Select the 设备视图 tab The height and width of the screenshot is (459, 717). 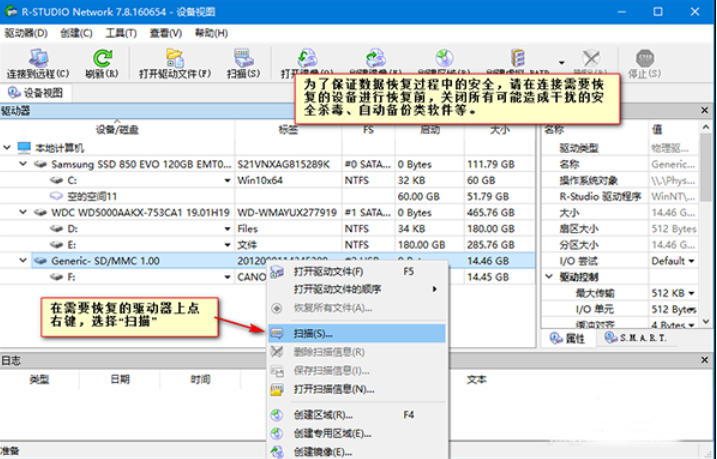[x=36, y=92]
